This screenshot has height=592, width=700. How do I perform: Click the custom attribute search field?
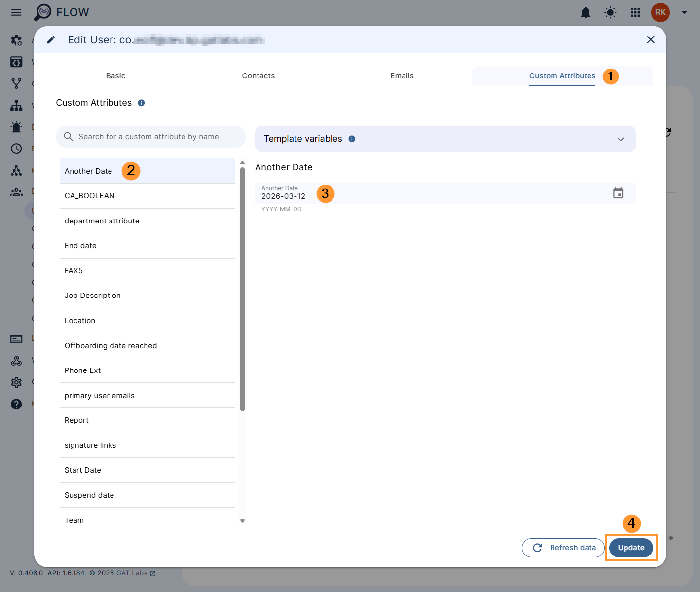150,137
